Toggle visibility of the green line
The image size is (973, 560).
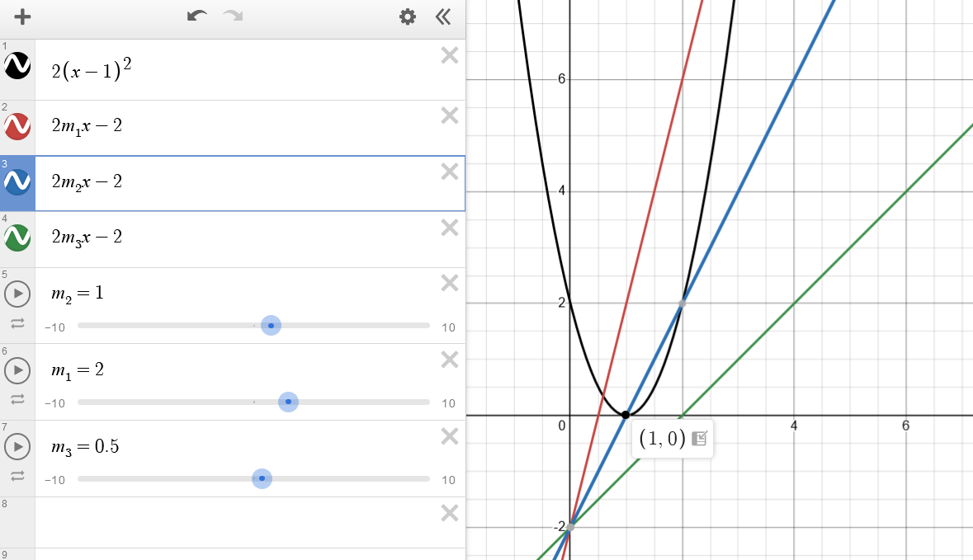pyautogui.click(x=17, y=238)
